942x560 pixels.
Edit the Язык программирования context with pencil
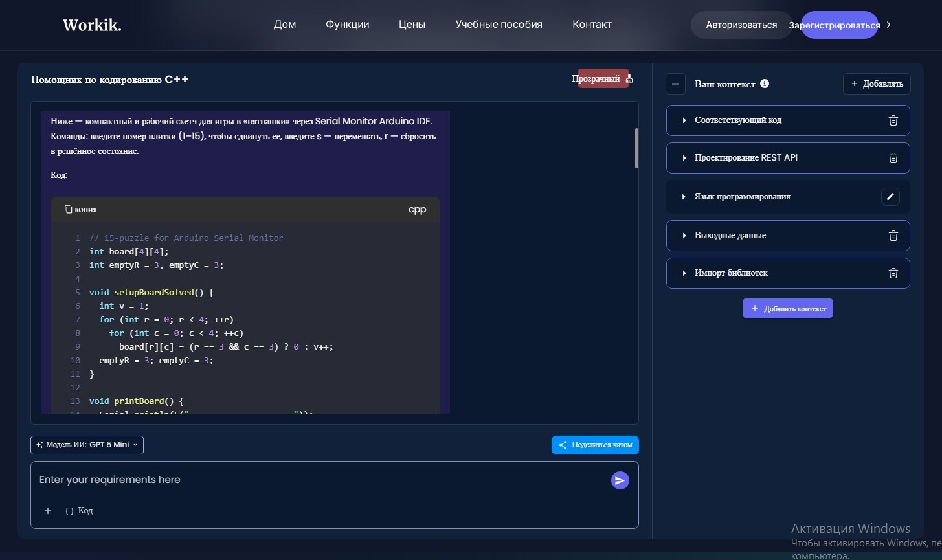point(890,197)
